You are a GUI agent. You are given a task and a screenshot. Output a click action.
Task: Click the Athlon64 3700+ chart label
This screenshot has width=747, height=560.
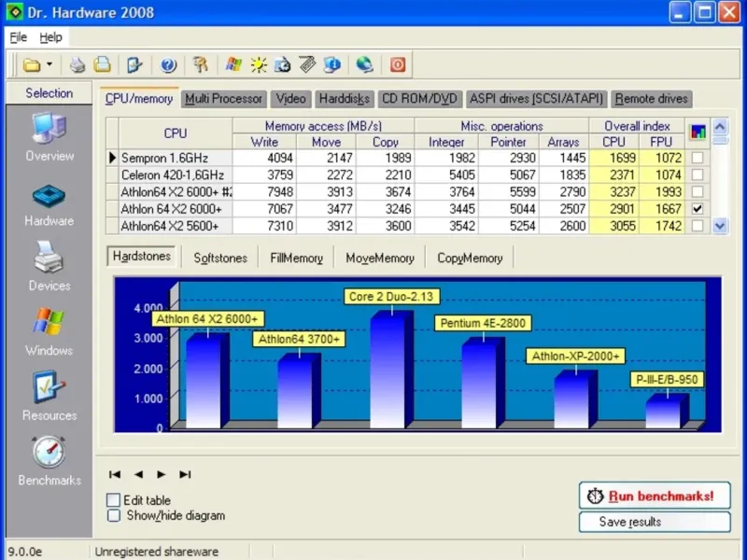(299, 339)
